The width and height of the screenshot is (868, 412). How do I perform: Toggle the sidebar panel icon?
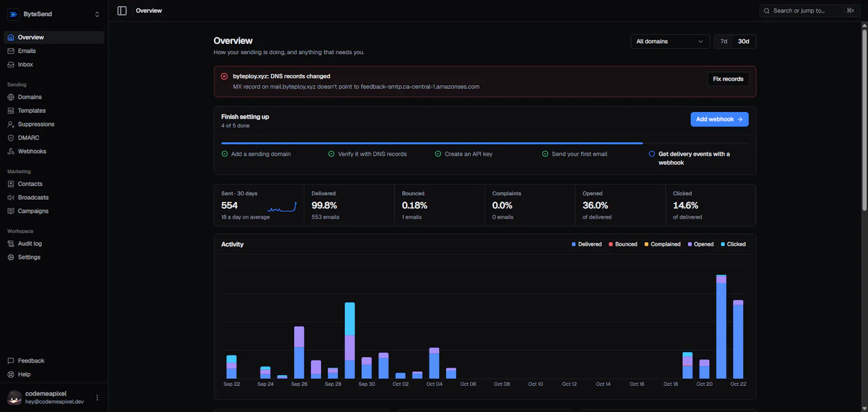pyautogui.click(x=122, y=11)
